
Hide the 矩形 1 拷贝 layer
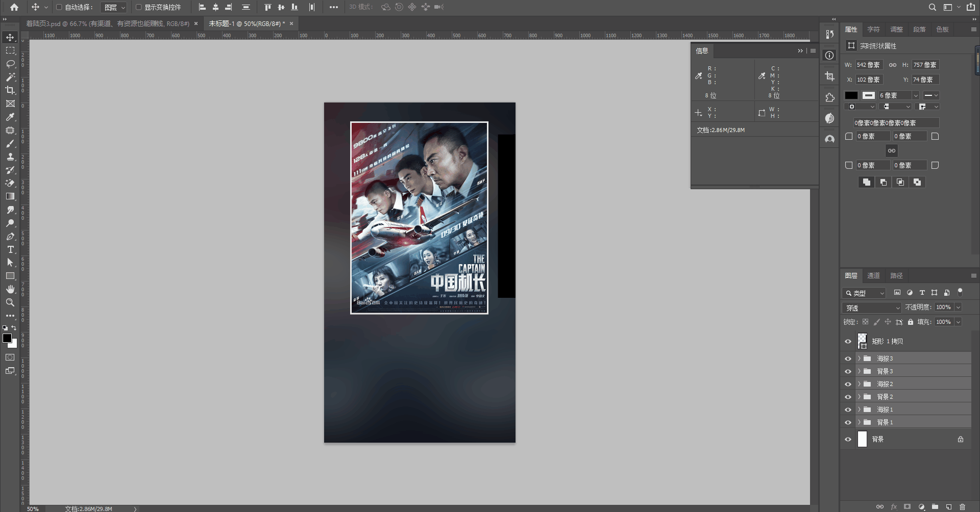coord(848,341)
